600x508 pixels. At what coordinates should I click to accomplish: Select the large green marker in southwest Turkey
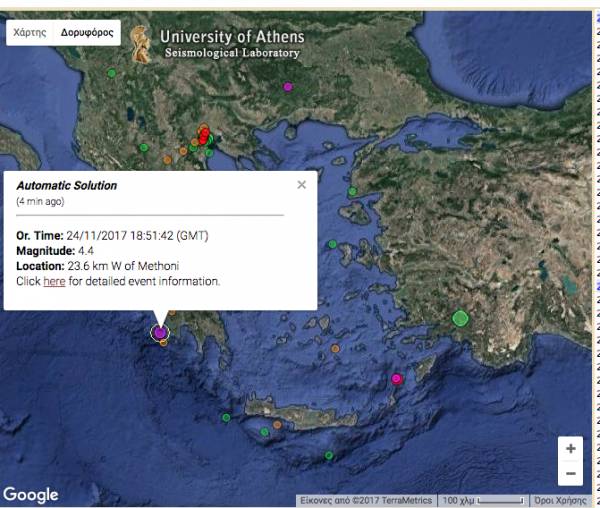tap(460, 318)
